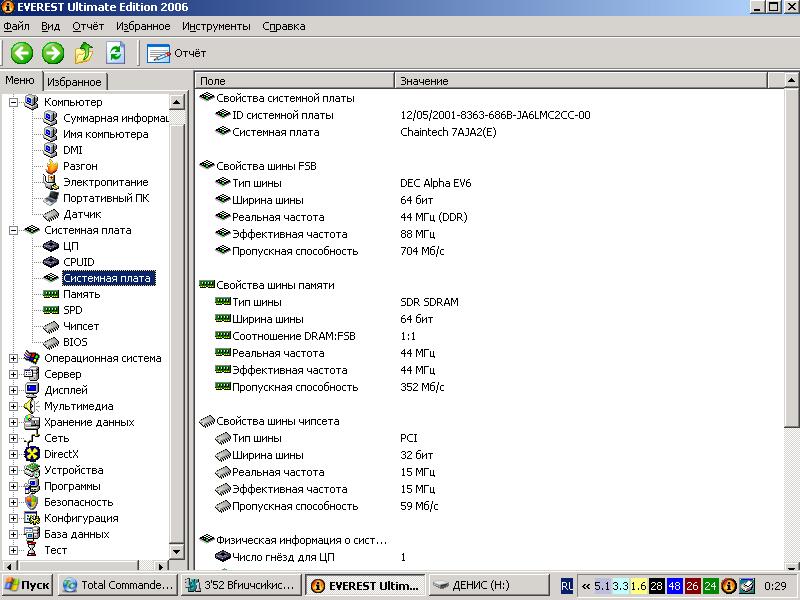Select the Датчик sensor item
Viewport: 800px width, 600px height.
82,214
